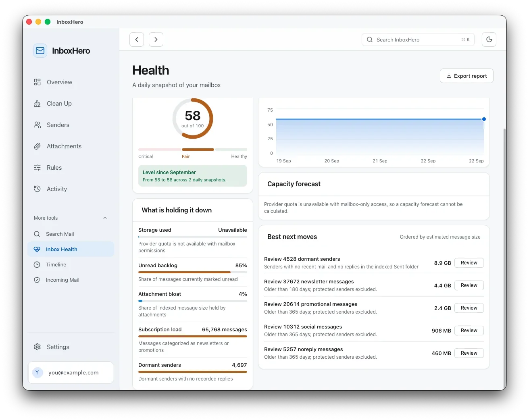Click Review for 20614 promotional messages
The width and height of the screenshot is (529, 420).
[469, 308]
